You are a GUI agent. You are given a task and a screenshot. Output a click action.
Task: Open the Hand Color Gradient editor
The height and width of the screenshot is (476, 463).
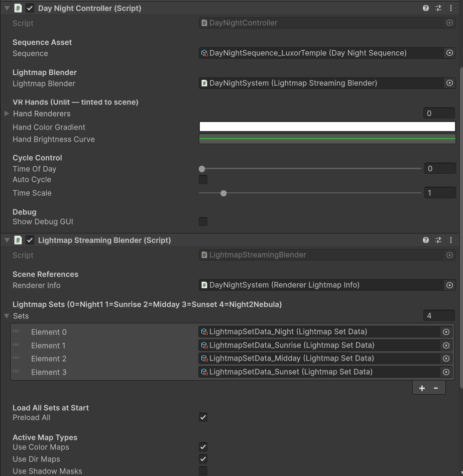click(327, 127)
